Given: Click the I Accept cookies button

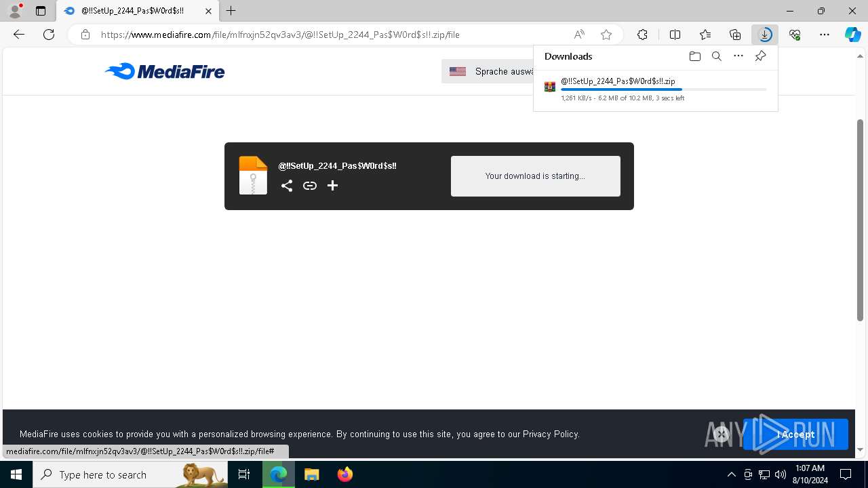Looking at the screenshot, I should tap(795, 434).
